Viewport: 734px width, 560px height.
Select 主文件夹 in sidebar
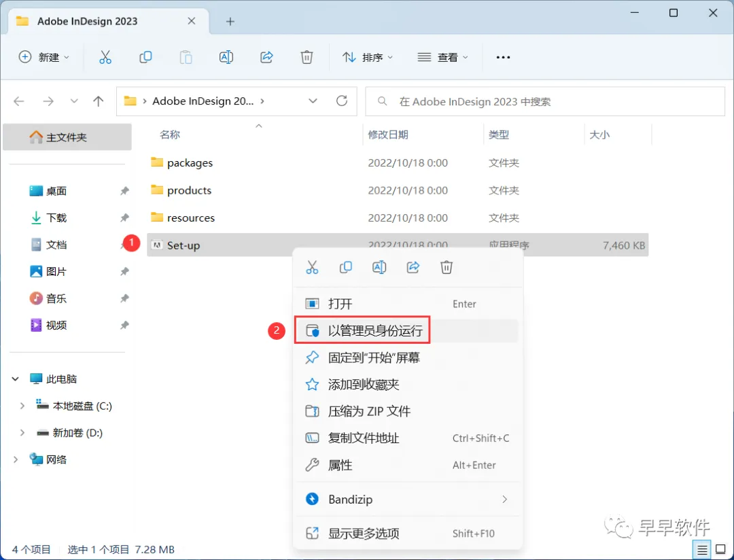pos(67,137)
